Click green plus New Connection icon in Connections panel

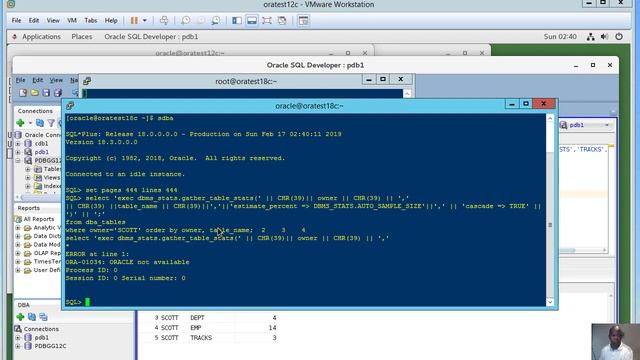(20, 123)
